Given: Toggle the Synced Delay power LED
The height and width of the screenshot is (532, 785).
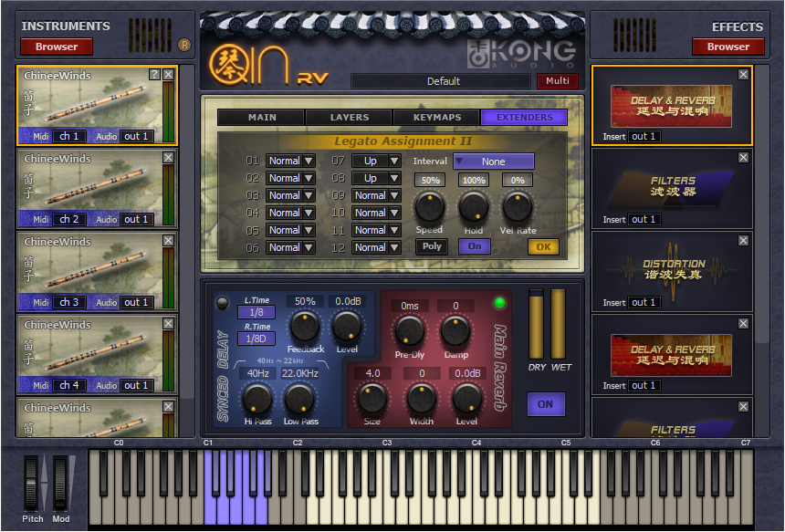Looking at the screenshot, I should click(223, 302).
